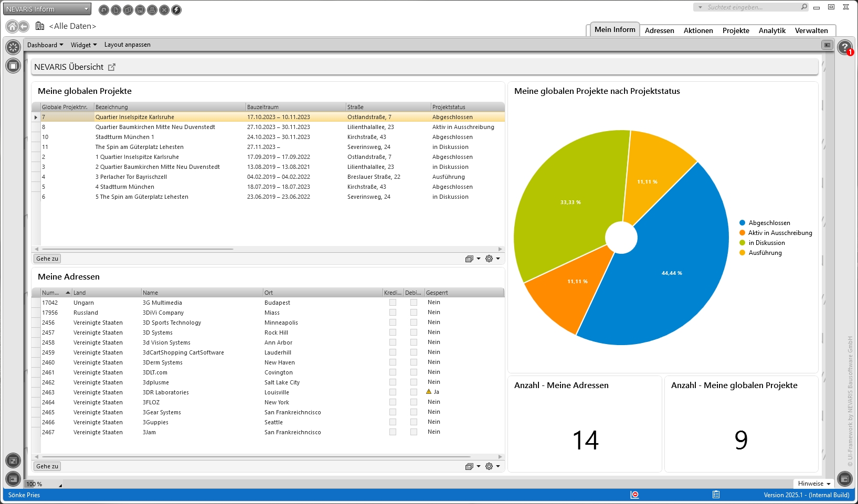Tick Kredi checkbox for 3G Multimedia

pyautogui.click(x=393, y=303)
